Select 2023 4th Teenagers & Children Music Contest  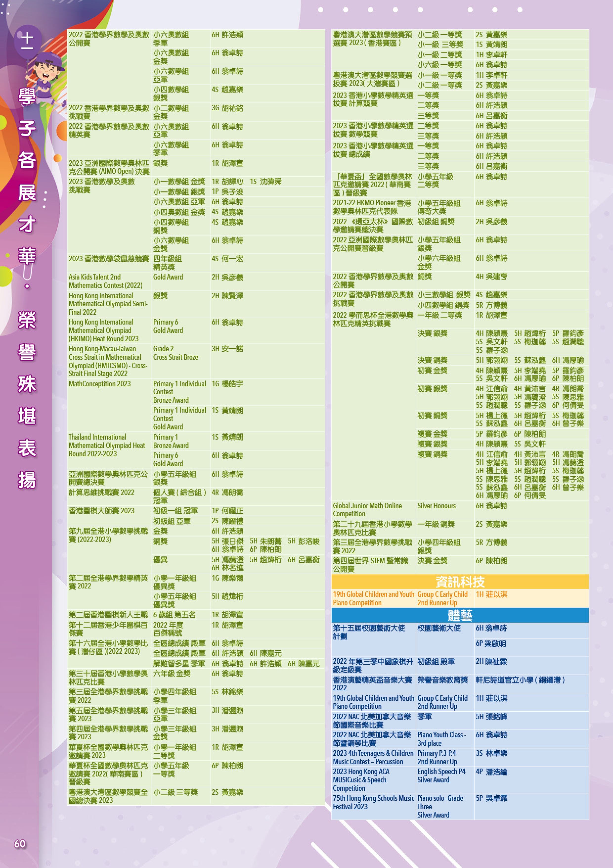click(x=373, y=758)
